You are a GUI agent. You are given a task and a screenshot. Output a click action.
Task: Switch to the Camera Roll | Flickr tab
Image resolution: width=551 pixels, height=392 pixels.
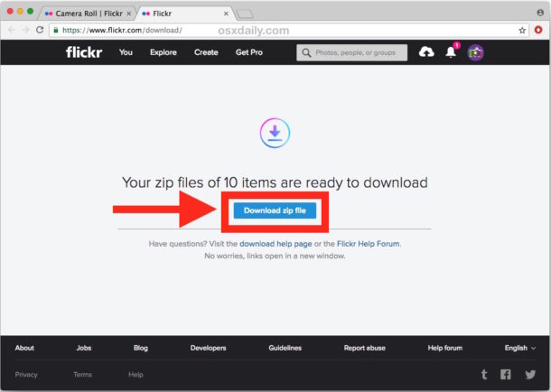coord(88,14)
